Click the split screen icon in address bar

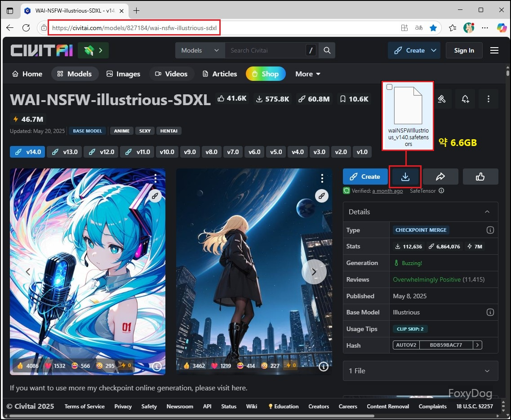click(x=404, y=28)
